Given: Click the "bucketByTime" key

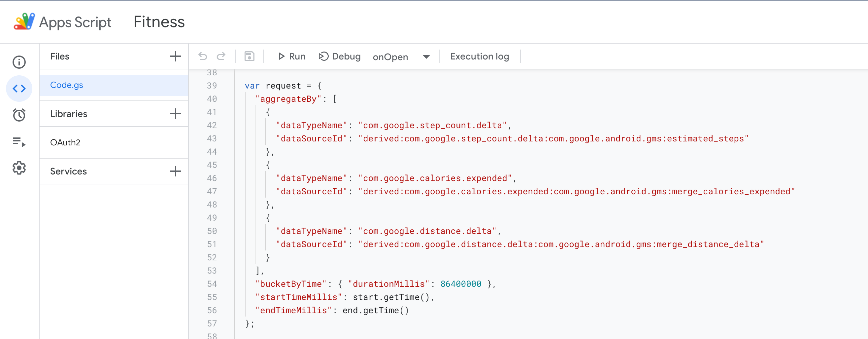Looking at the screenshot, I should coord(291,284).
